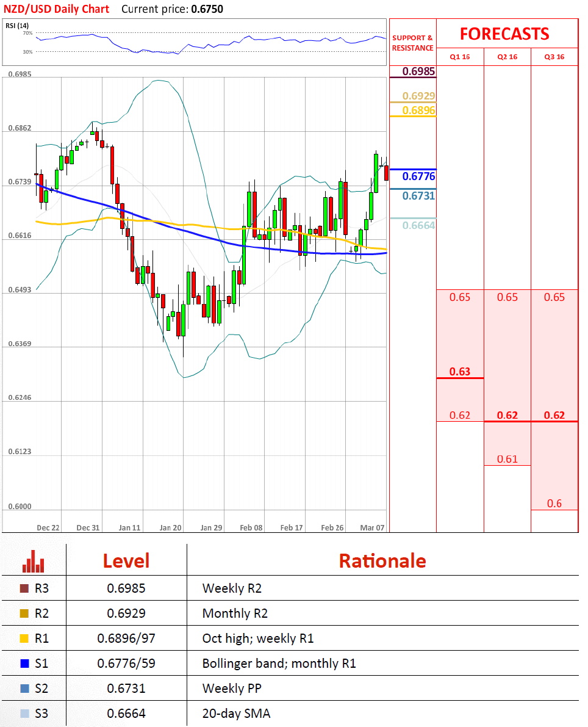This screenshot has width=588, height=727.
Task: Click the 0.6000 price axis label
Action: tap(20, 506)
